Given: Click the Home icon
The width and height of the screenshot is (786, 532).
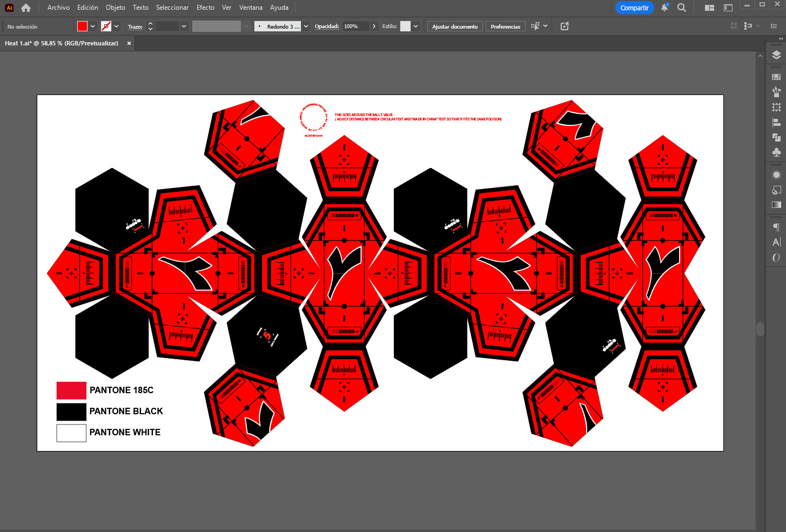Looking at the screenshot, I should [x=26, y=8].
